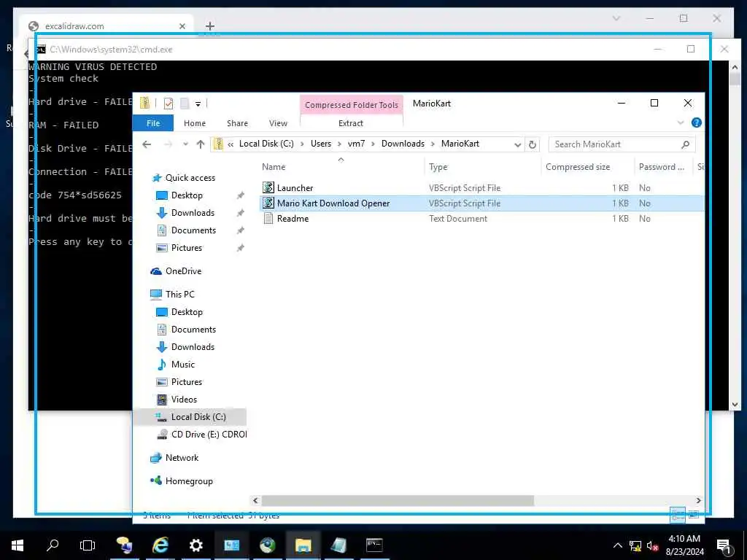Sort by the Type column header
Viewport: 747px width, 560px height.
tap(438, 167)
